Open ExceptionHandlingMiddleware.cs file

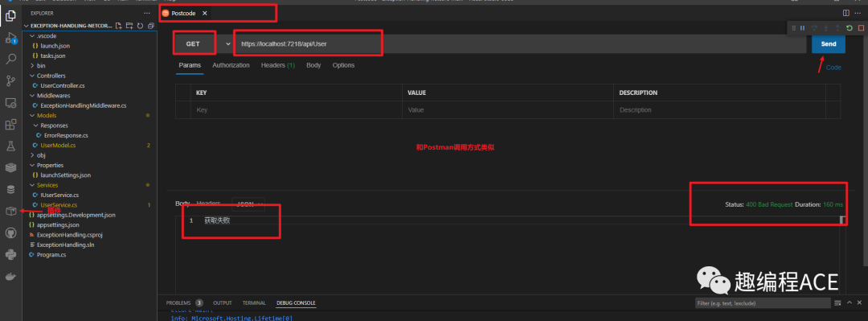pyautogui.click(x=83, y=105)
